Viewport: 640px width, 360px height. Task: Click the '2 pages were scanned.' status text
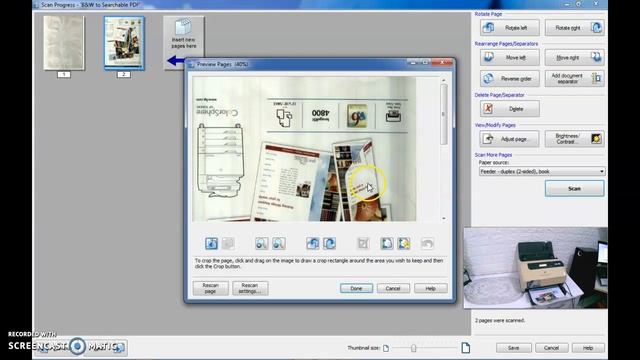click(x=500, y=320)
